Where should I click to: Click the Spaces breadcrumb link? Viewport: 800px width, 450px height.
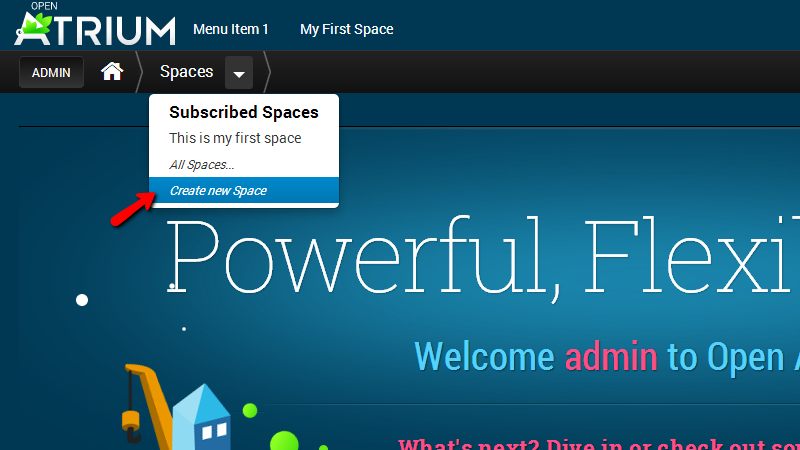point(186,72)
